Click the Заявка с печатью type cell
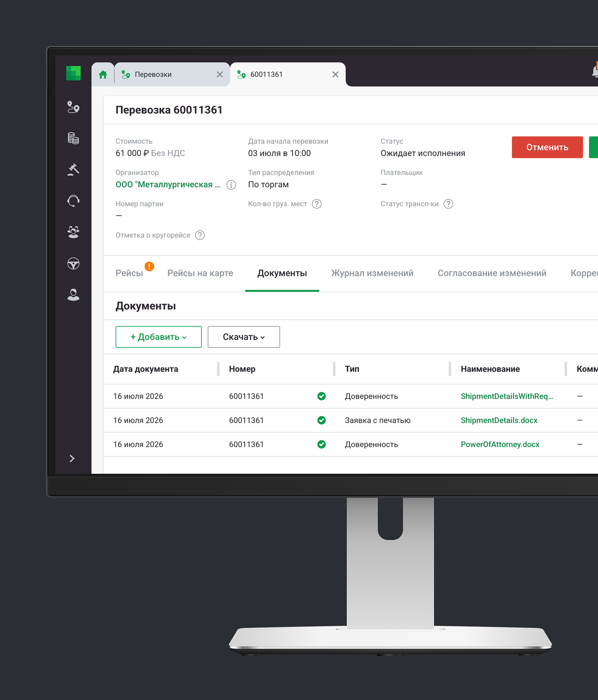The height and width of the screenshot is (700, 598). 378,420
